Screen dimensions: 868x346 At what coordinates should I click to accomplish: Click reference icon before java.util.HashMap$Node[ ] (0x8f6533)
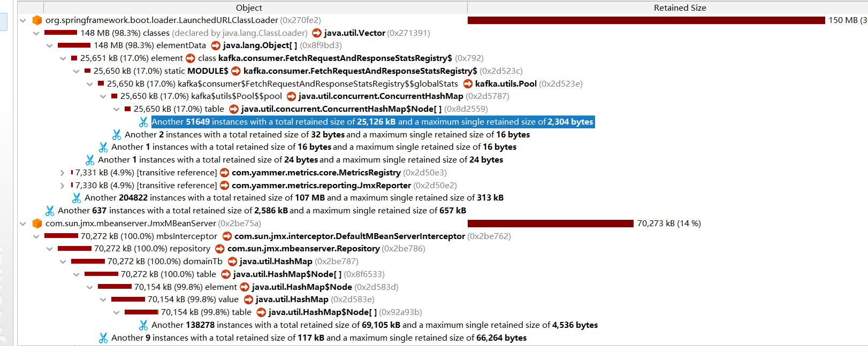click(x=226, y=274)
